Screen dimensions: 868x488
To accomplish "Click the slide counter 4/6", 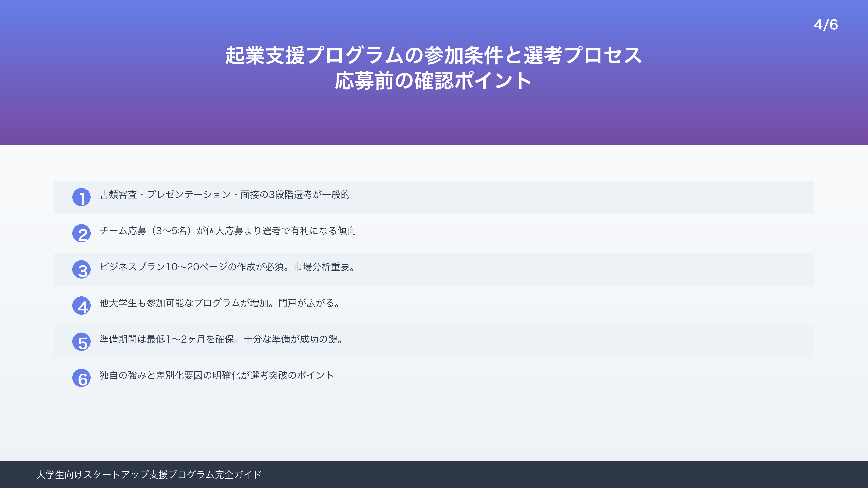I will 826,25.
